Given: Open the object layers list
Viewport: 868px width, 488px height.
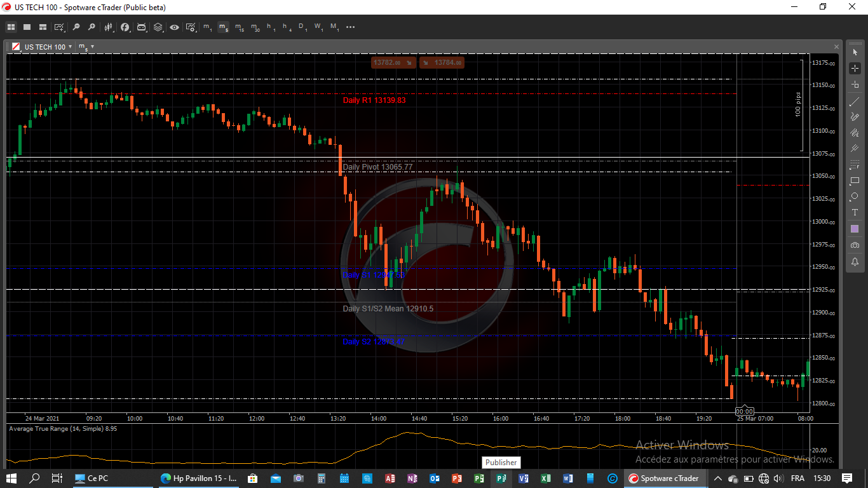Looking at the screenshot, I should pos(158,27).
